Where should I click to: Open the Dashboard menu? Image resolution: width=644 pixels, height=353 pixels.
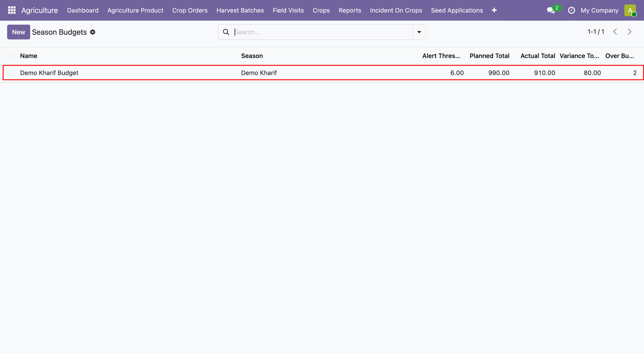pos(83,10)
